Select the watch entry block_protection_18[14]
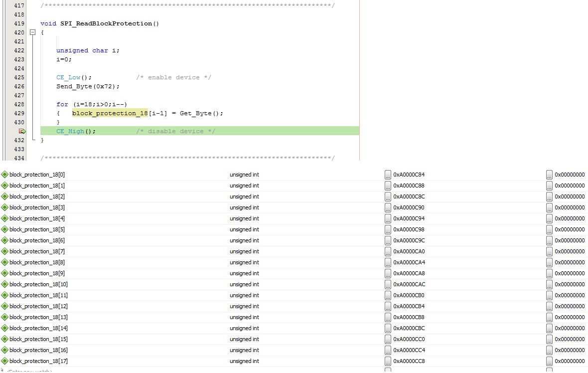Screen dimensions: 588x373 [x=39, y=328]
